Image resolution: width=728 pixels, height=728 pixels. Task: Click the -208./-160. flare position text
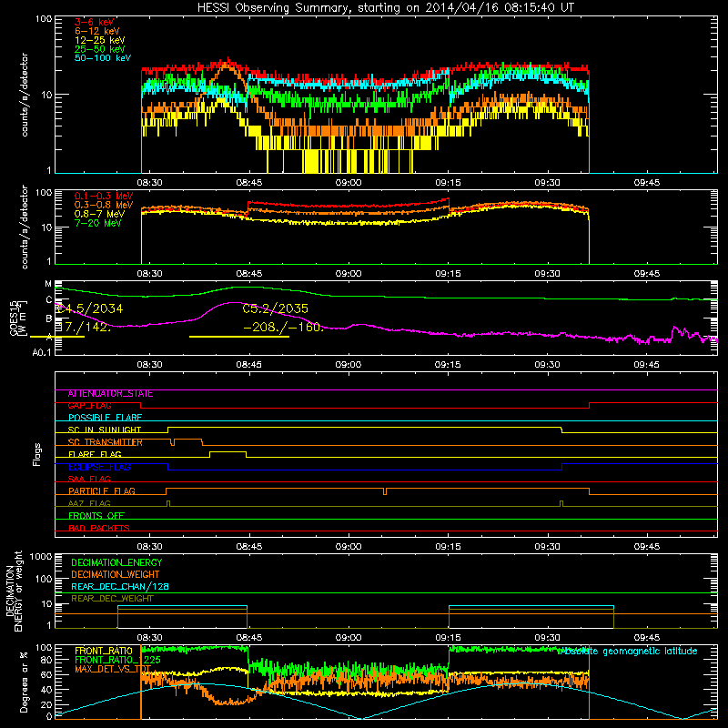coord(283,327)
